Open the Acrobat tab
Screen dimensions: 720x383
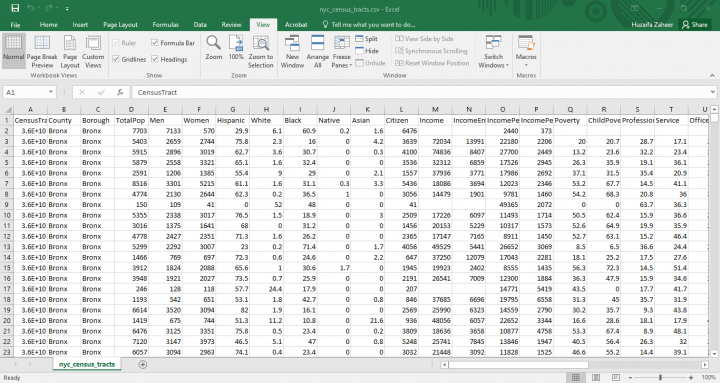click(296, 25)
